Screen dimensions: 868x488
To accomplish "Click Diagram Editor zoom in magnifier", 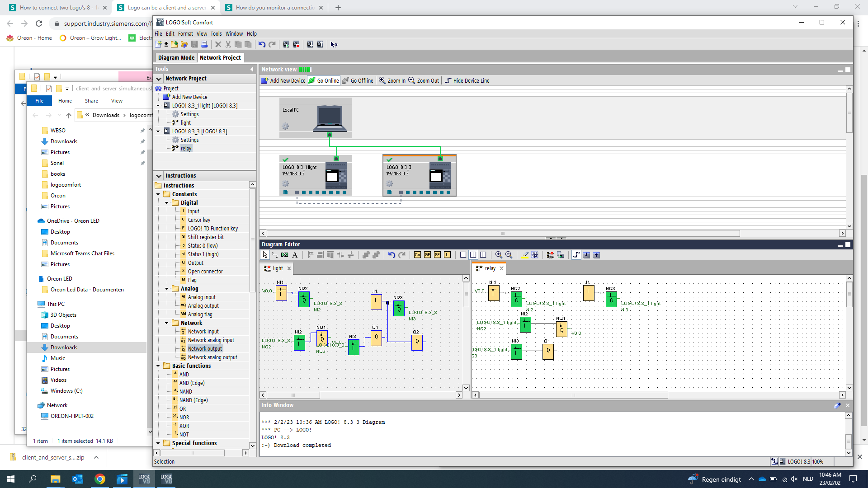I will pyautogui.click(x=499, y=255).
